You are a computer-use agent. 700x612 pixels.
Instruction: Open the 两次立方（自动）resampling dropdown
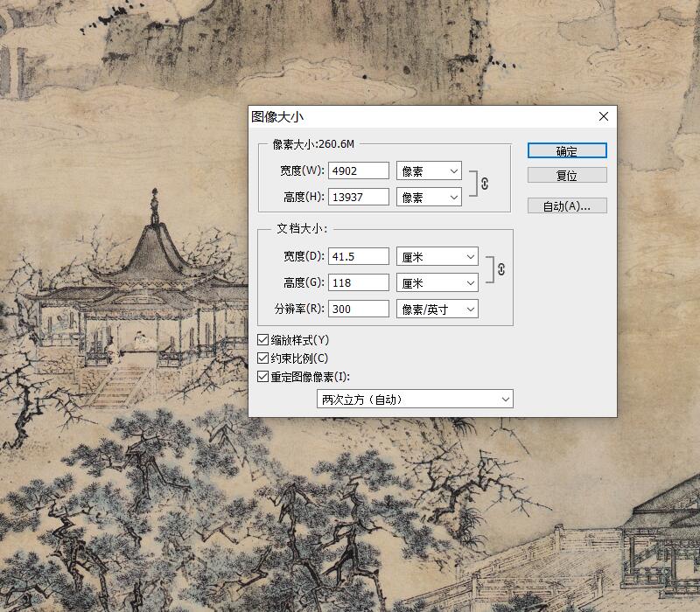[415, 400]
